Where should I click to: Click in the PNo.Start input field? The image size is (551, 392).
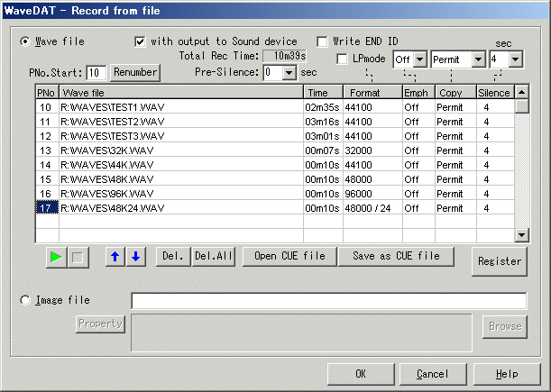(96, 72)
